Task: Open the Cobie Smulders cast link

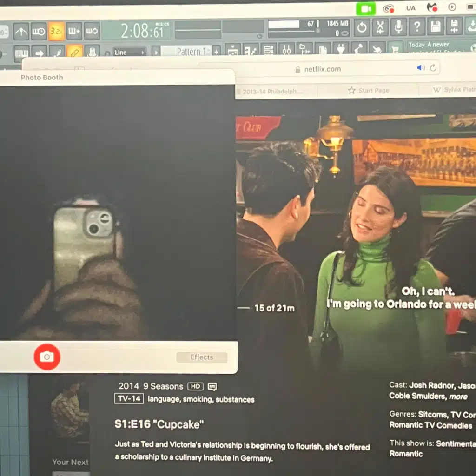Action: click(418, 396)
